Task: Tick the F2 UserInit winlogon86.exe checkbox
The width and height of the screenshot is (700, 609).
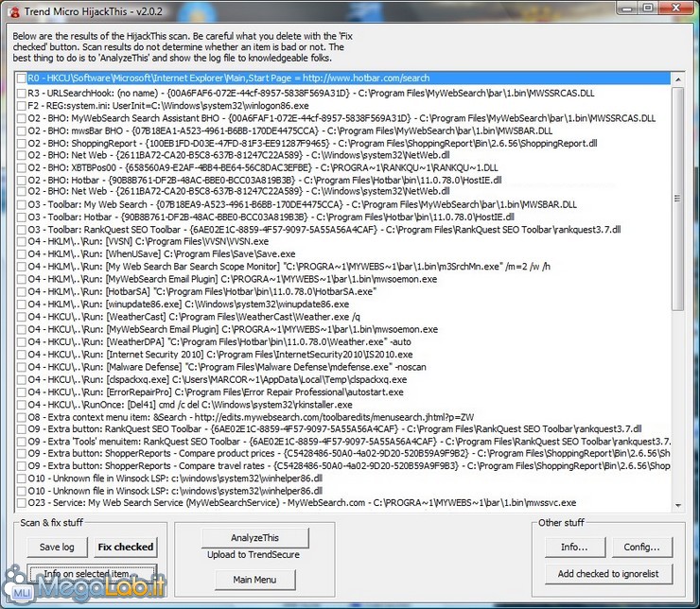Action: tap(22, 106)
